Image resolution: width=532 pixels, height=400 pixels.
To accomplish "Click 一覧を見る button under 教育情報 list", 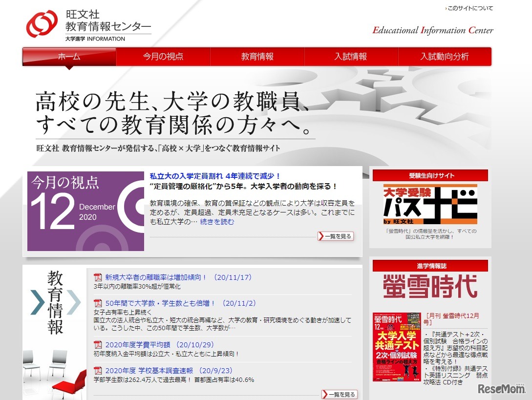I will 340,394.
